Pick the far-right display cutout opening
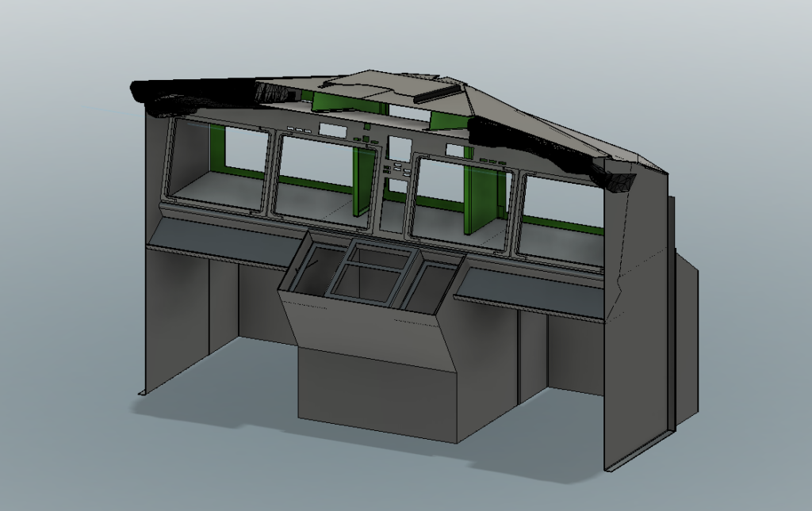The image size is (812, 511). click(561, 219)
